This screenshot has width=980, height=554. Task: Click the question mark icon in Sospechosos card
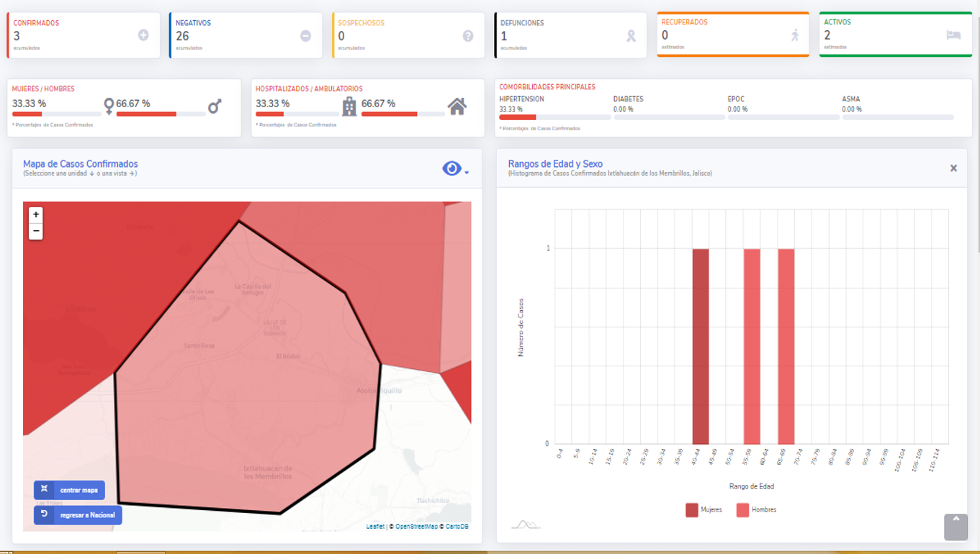[x=468, y=36]
